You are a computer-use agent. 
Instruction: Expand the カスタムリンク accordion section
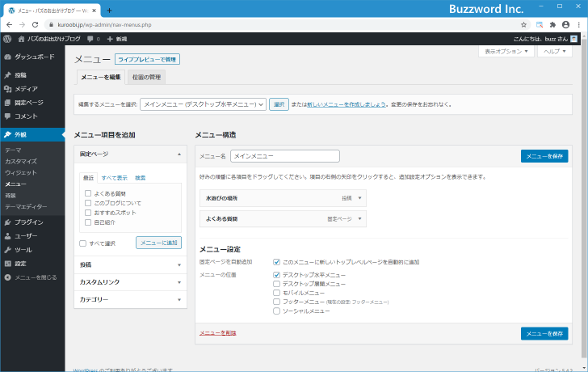(130, 281)
